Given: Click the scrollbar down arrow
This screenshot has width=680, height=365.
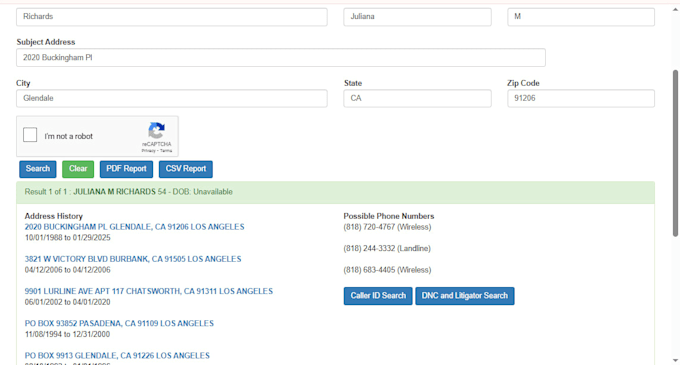Looking at the screenshot, I should pos(675,361).
